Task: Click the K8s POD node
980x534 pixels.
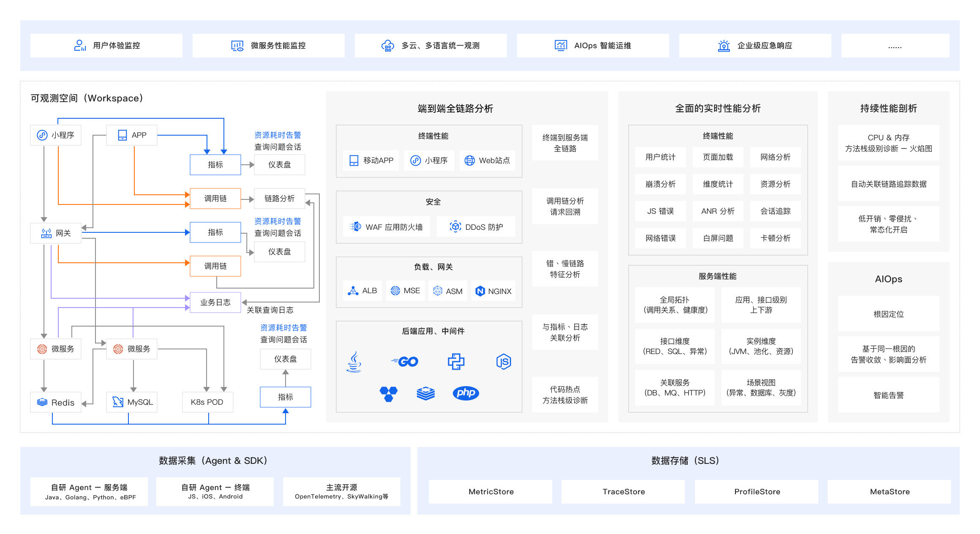Action: click(207, 402)
